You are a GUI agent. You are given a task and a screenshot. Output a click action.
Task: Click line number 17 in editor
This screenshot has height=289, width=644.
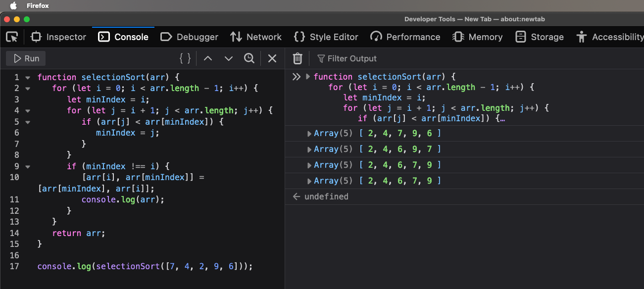tap(14, 266)
